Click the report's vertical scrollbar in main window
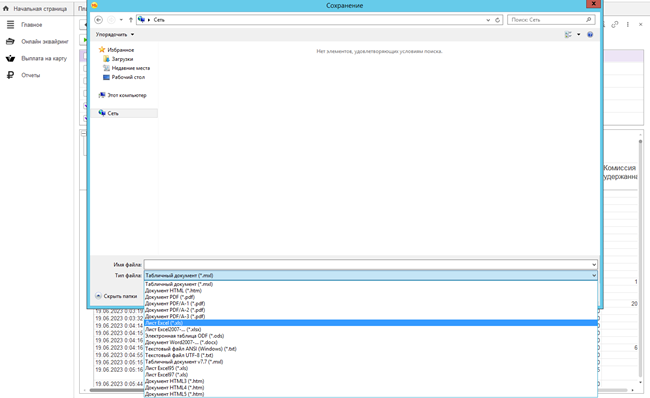650x398 pixels. (640, 259)
